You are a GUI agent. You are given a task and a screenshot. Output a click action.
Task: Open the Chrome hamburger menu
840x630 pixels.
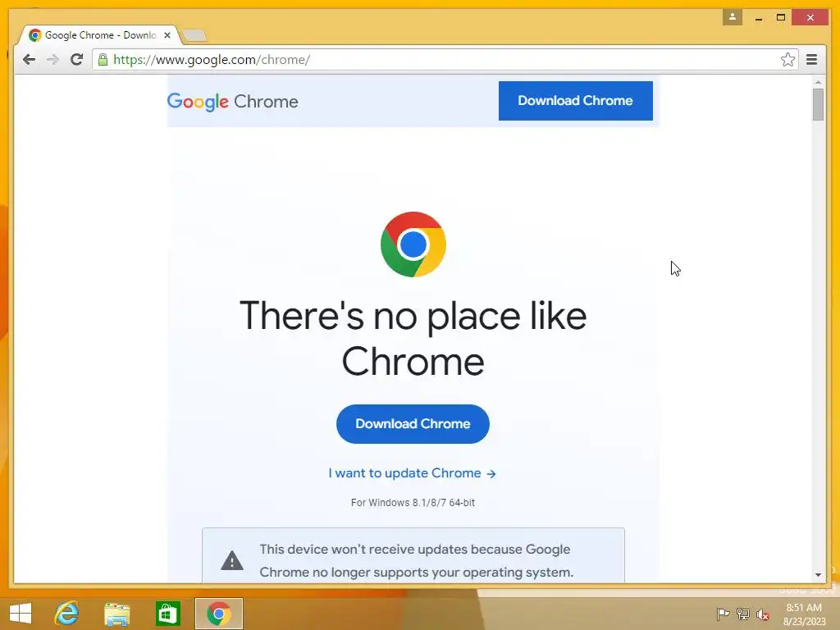811,59
